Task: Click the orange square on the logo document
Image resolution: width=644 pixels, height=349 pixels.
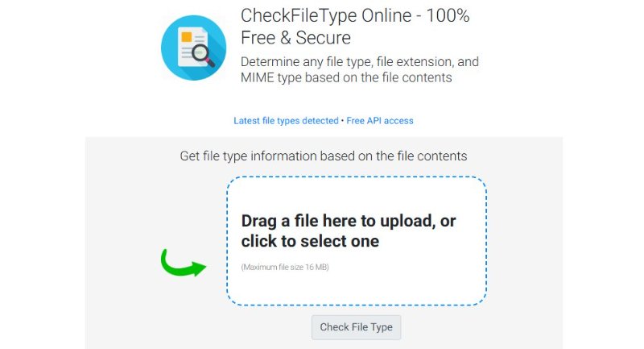Action: click(x=187, y=36)
